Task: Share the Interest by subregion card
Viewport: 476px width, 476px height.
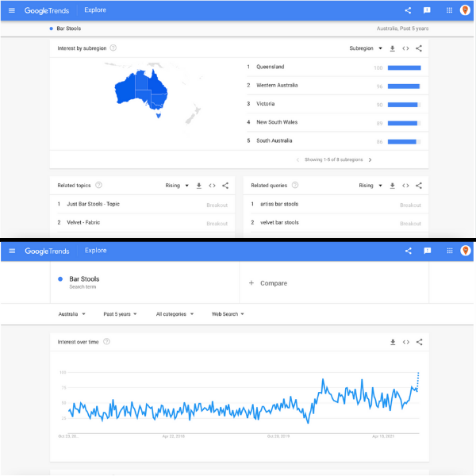Action: (419, 48)
